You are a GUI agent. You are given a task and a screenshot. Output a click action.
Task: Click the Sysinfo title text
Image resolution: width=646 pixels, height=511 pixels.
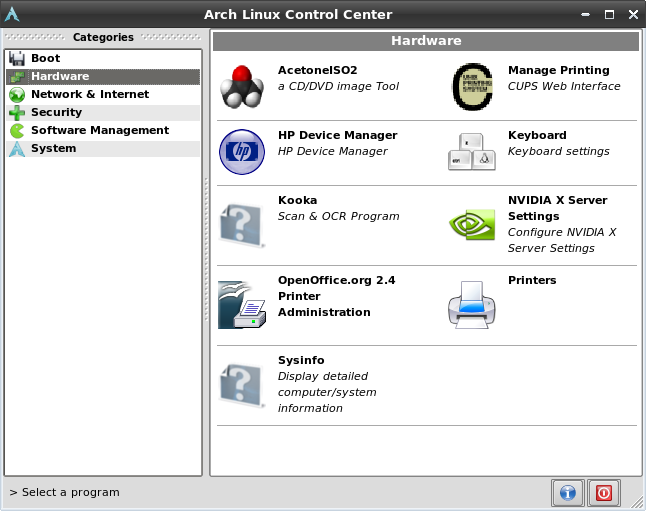point(301,361)
